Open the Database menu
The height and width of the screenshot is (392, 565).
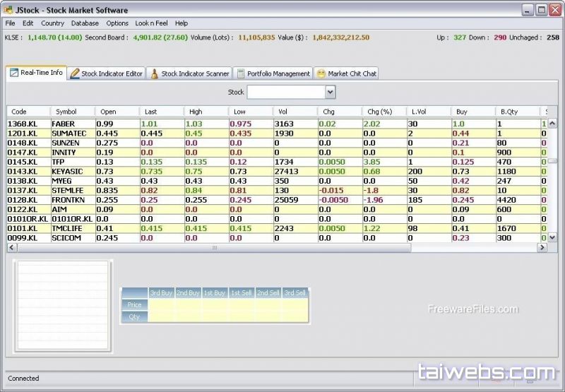(x=85, y=23)
